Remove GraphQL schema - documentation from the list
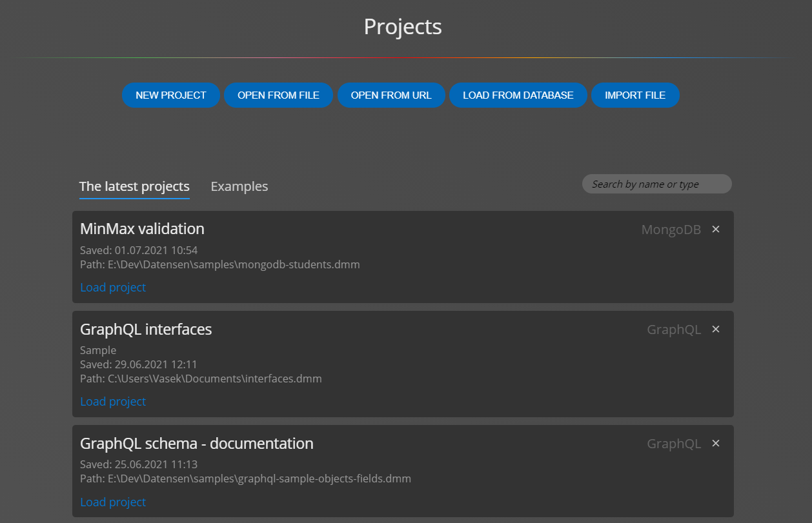Screen dimensions: 812x523 (715, 443)
